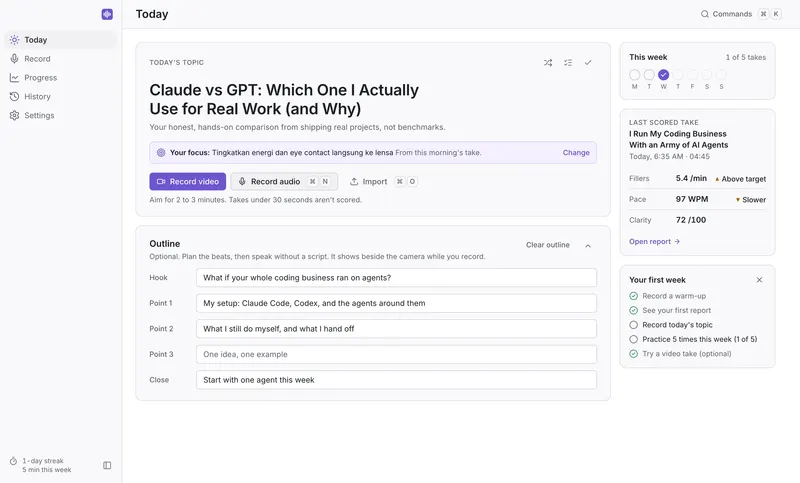Screen dimensions: 800x483
Task: Select the Tuesday circle in This week
Action: pyautogui.click(x=649, y=75)
